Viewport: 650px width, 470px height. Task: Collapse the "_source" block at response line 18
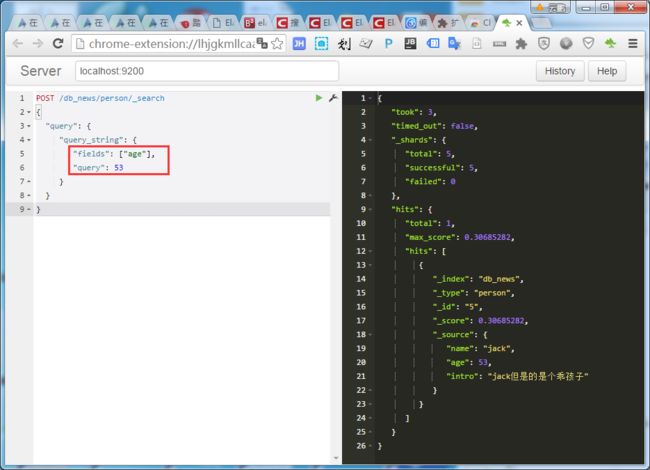370,334
